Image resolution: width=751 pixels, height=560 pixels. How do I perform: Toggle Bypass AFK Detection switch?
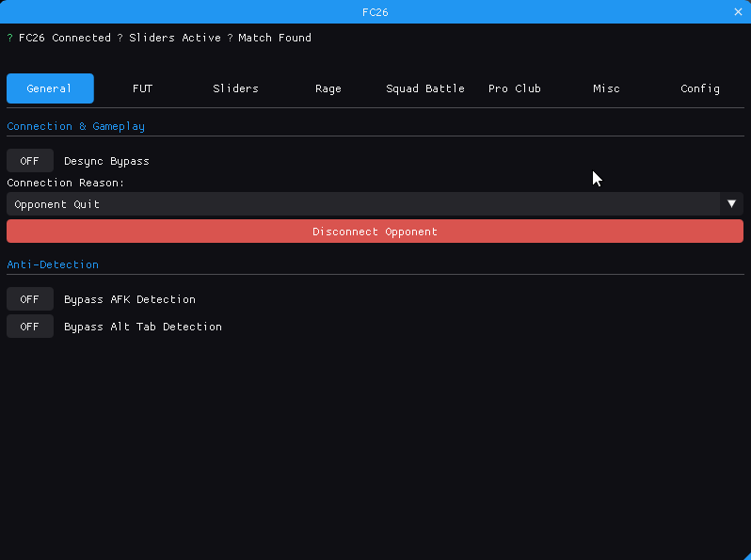[30, 299]
